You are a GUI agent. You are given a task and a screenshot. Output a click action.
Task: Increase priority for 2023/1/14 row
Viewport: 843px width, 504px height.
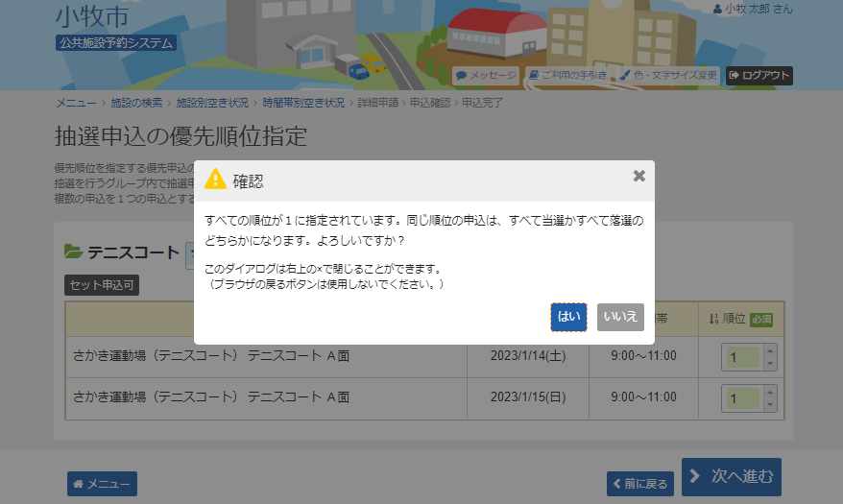tap(770, 350)
